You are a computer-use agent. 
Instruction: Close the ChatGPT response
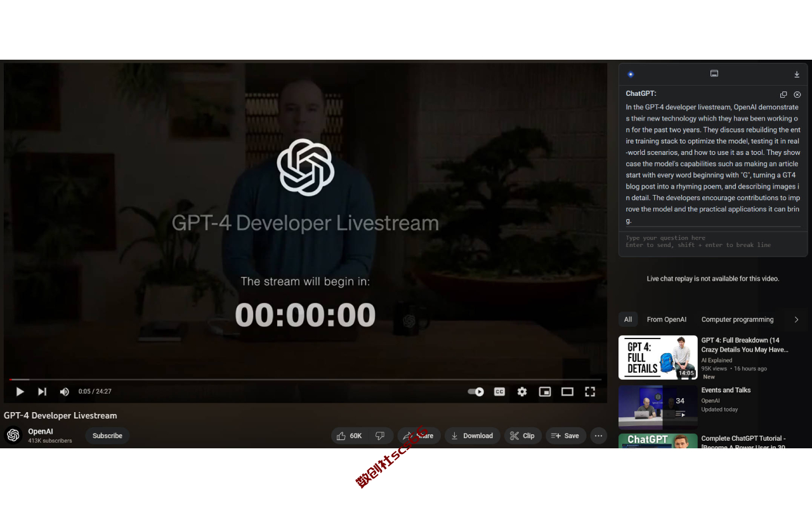[x=797, y=95]
